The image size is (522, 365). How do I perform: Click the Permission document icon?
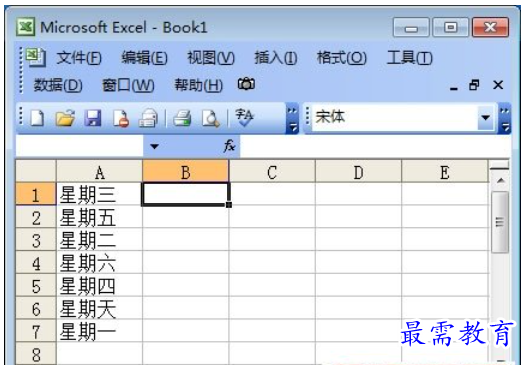click(121, 119)
